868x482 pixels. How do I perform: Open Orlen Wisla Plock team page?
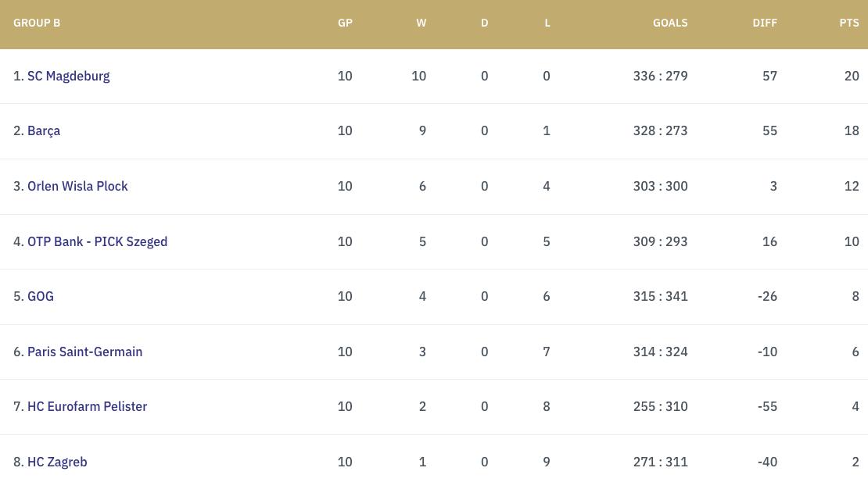[77, 186]
